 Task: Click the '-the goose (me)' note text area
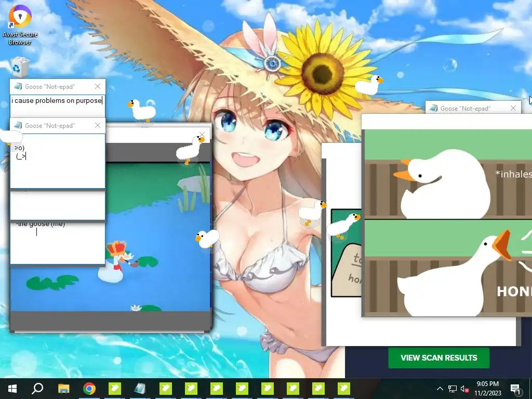click(x=58, y=242)
